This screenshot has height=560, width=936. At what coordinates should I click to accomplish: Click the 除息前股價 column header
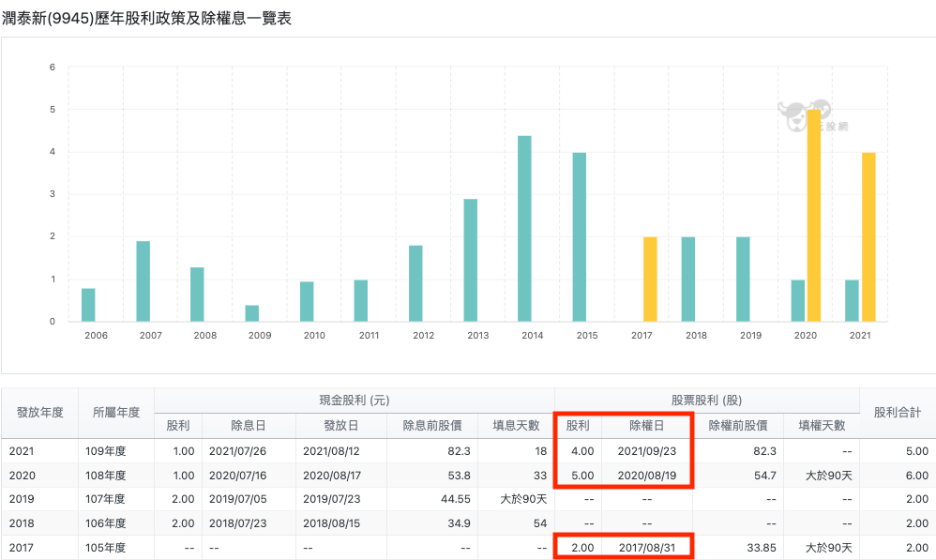pyautogui.click(x=432, y=426)
